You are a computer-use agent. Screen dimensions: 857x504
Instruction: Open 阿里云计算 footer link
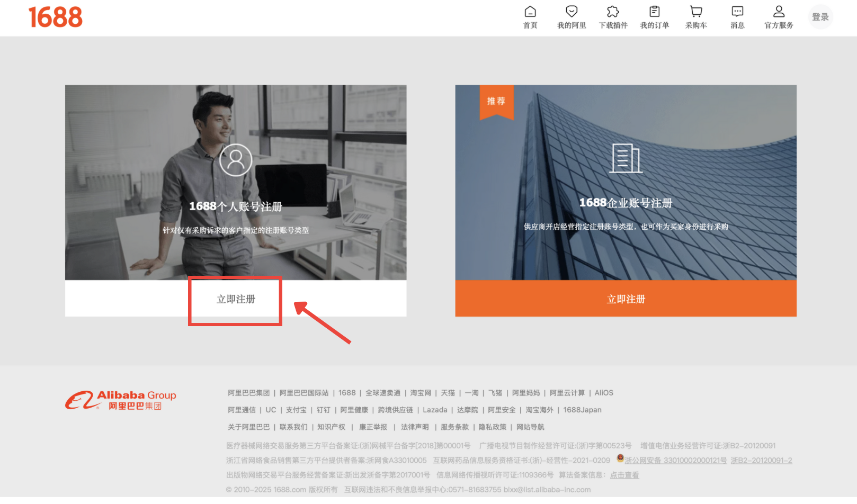(567, 393)
